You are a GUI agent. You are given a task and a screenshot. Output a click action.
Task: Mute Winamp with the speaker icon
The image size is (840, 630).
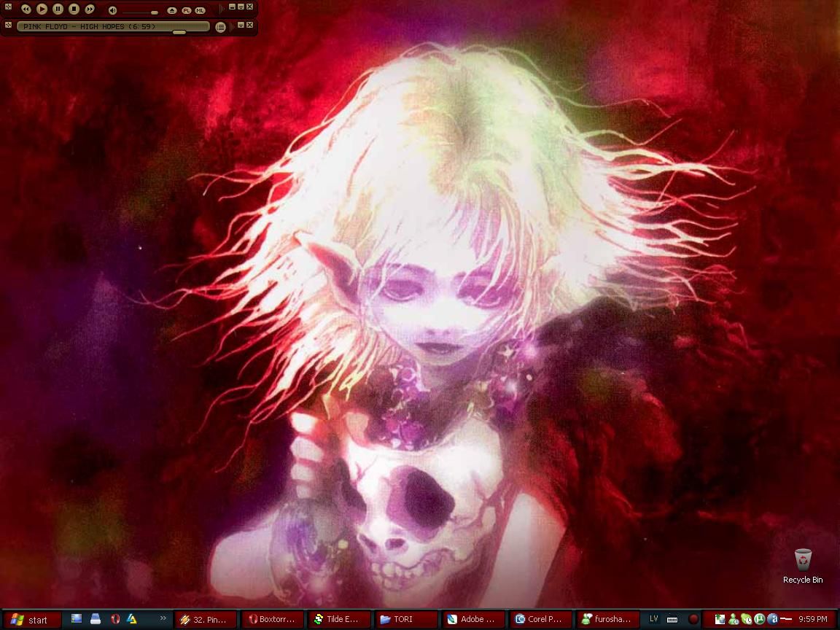point(112,11)
